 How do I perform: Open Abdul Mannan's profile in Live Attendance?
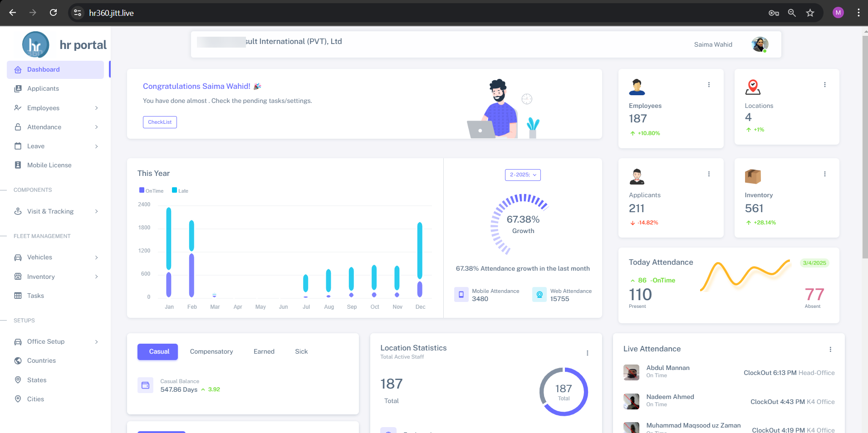[x=631, y=372]
